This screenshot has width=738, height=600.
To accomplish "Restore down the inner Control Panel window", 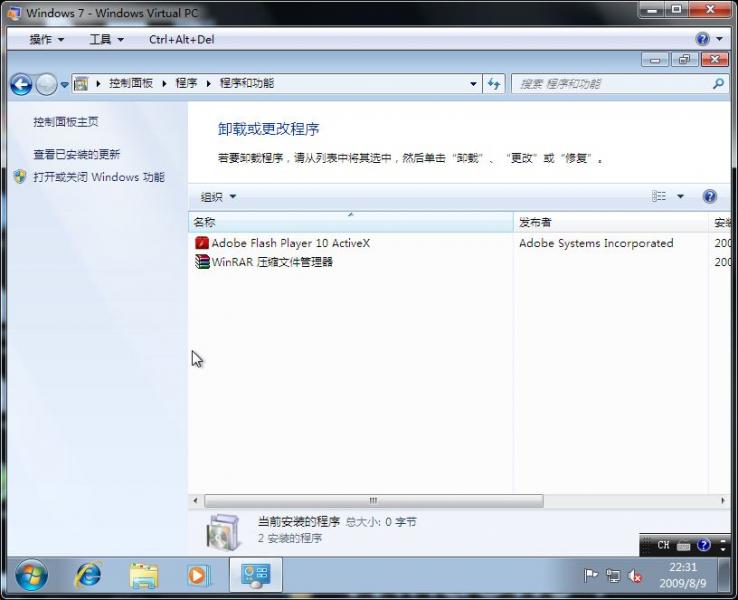I will [684, 60].
